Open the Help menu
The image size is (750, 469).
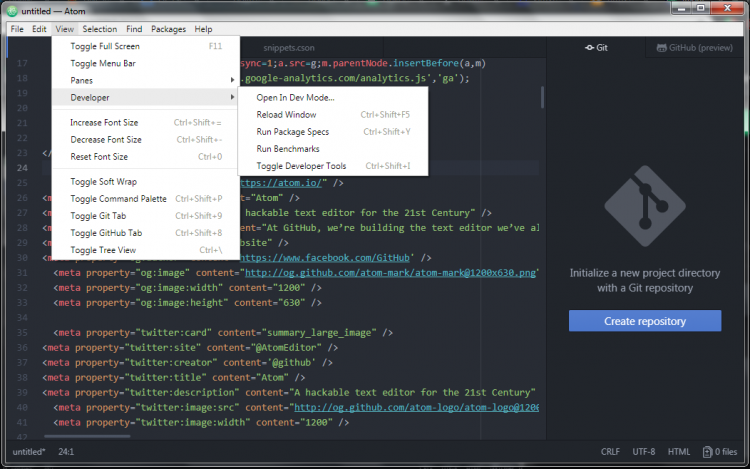point(203,29)
